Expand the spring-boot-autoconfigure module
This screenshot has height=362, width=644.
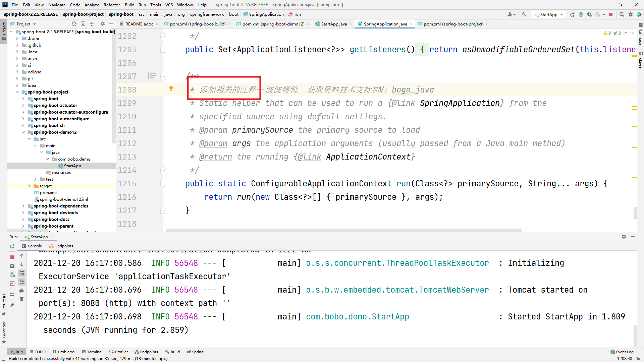[23, 119]
